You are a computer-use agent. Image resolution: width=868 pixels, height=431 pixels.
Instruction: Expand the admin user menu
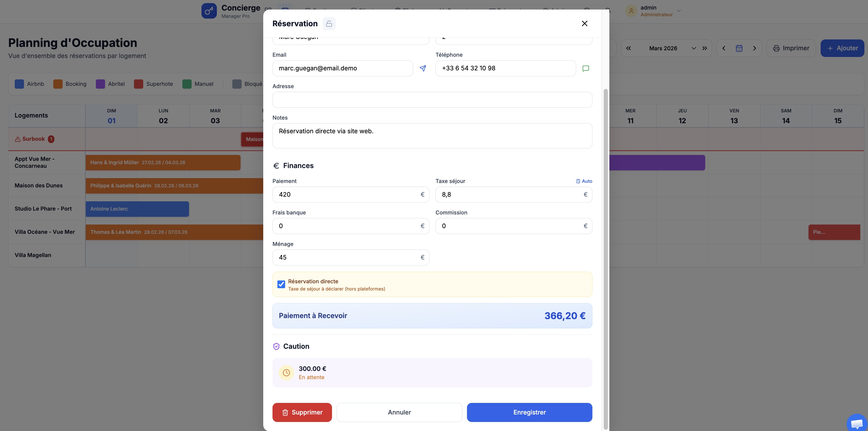pos(679,11)
